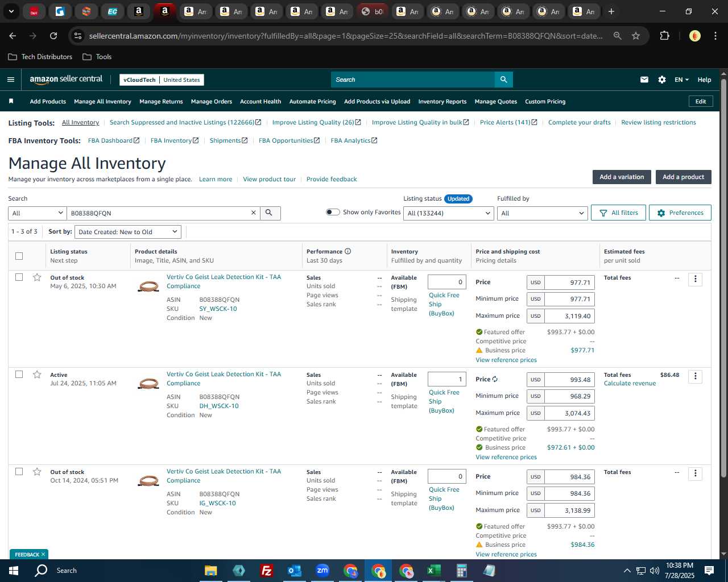The image size is (728, 582).
Task: Open three-dot menu for IG_WSCK-10 row
Action: point(695,473)
